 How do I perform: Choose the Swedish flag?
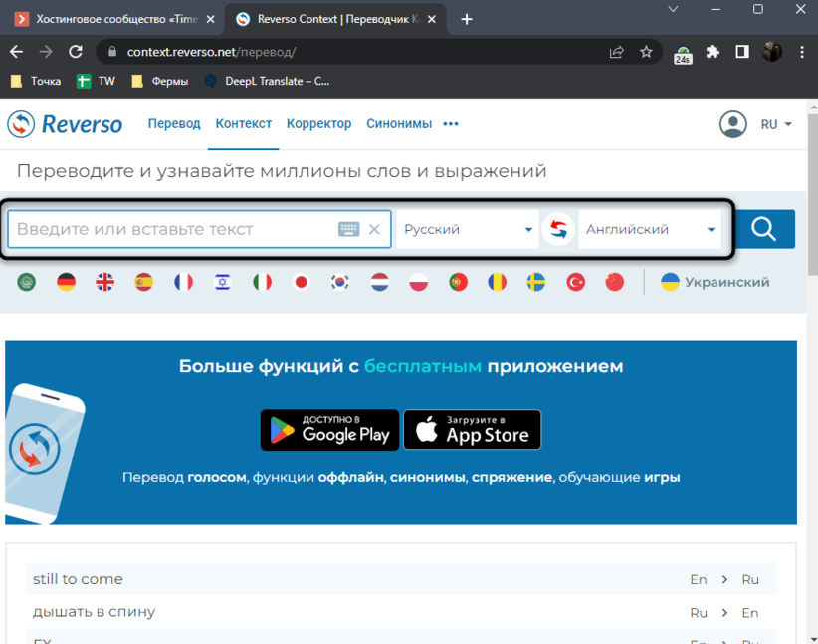536,282
